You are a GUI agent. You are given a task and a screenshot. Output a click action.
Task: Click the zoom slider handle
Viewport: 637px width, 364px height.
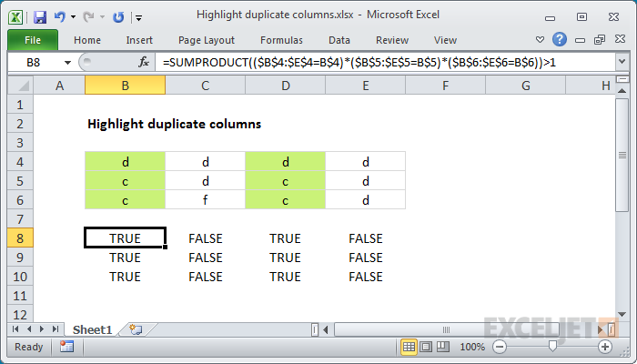coord(552,346)
